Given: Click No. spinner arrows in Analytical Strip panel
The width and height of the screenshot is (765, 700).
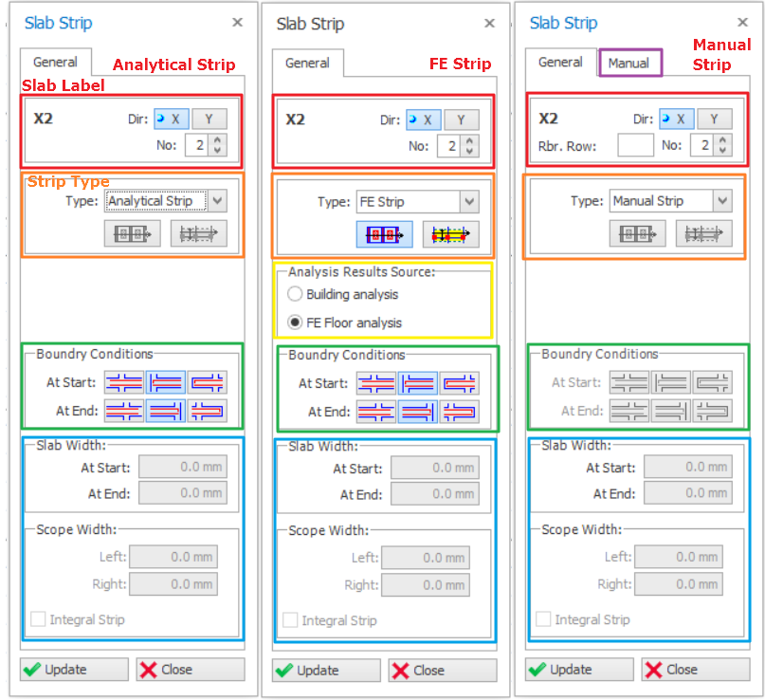Looking at the screenshot, I should coord(218,145).
